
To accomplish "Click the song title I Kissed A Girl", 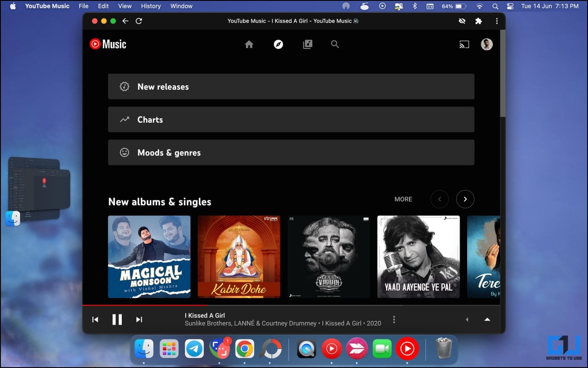I will 205,315.
